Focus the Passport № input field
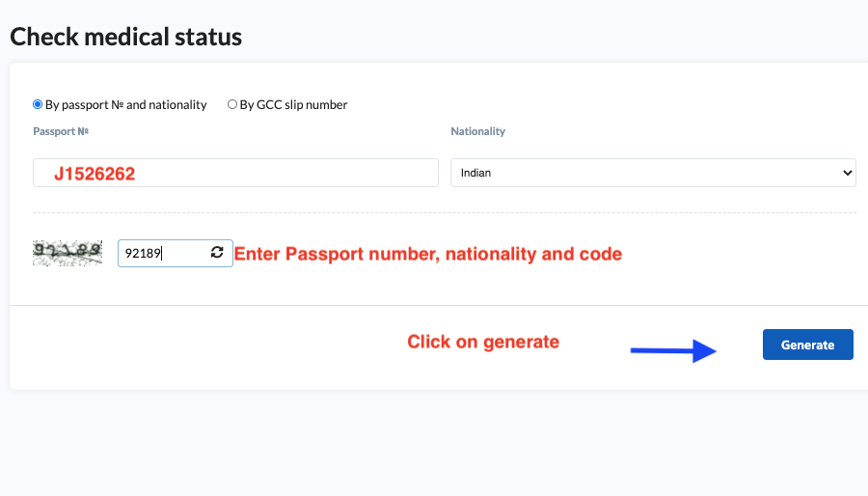The image size is (868, 496). point(289,173)
